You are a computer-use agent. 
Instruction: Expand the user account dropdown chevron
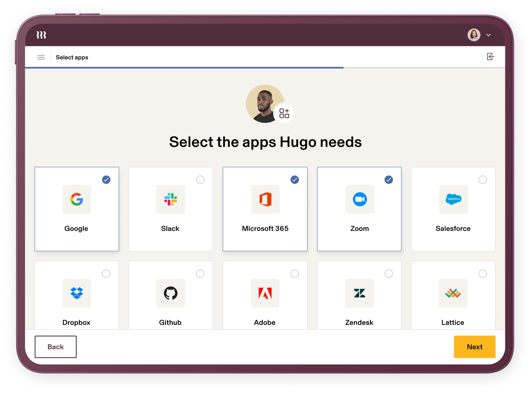488,35
